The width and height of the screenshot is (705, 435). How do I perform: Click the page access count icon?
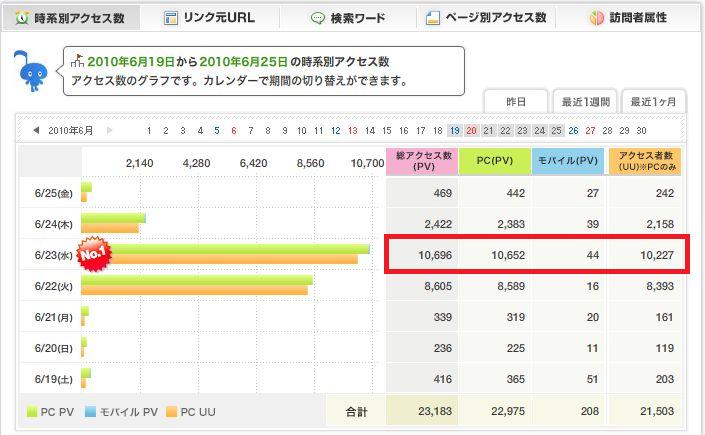click(432, 18)
